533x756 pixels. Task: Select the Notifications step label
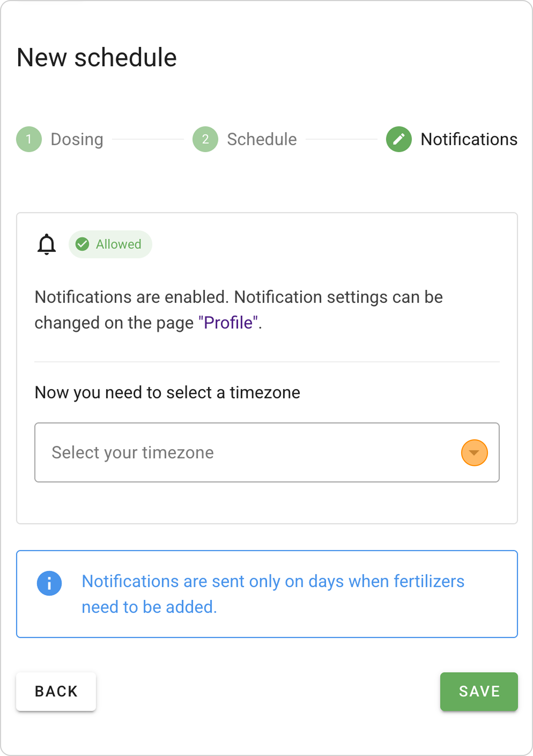(469, 139)
